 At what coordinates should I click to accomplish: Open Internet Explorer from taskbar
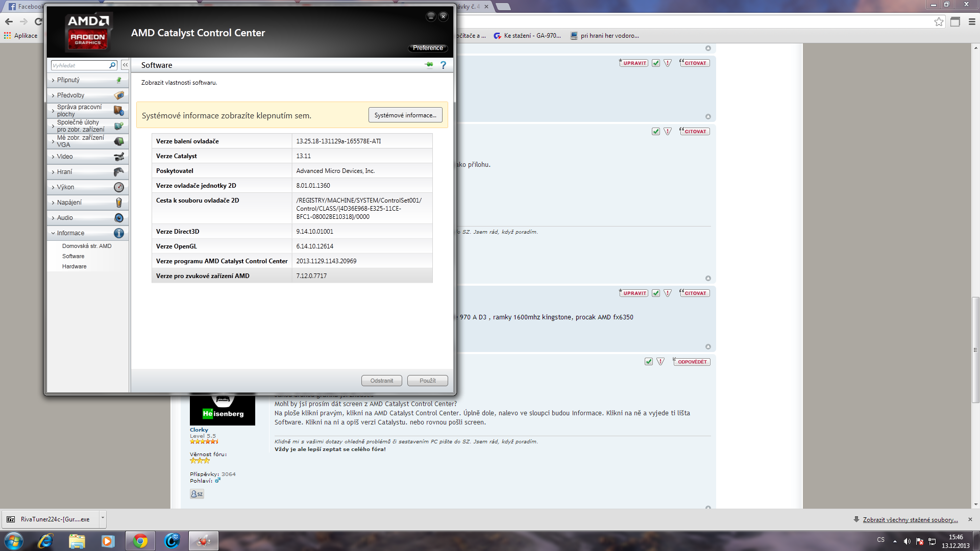(x=45, y=541)
